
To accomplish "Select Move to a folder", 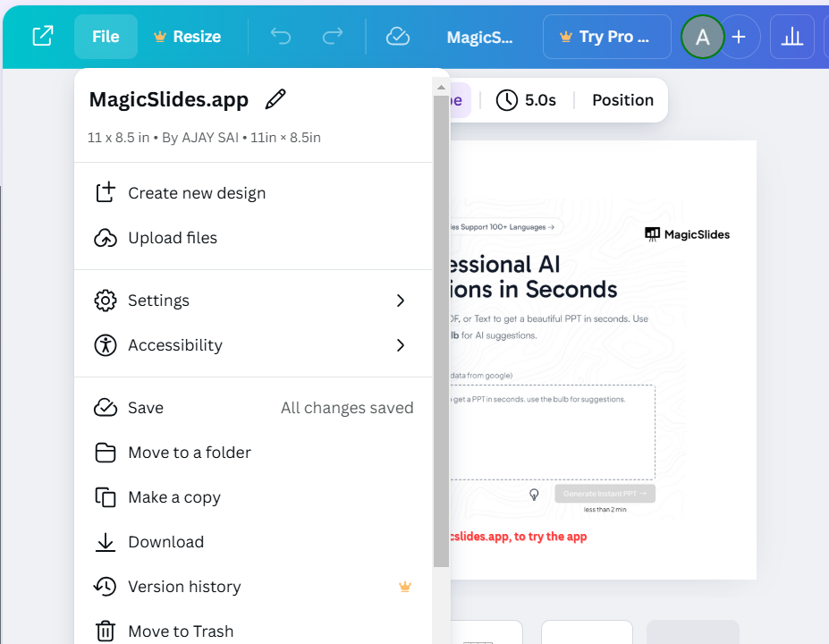I will [x=253, y=453].
